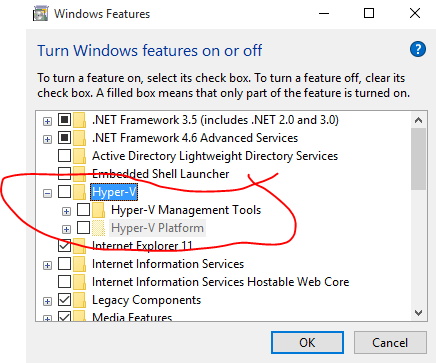Expand the .NET Framework 3.5 node

(47, 121)
